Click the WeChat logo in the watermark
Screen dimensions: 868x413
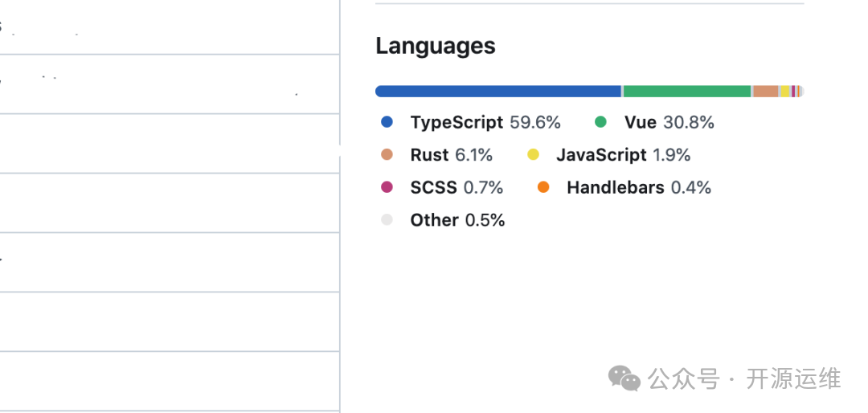tap(624, 378)
